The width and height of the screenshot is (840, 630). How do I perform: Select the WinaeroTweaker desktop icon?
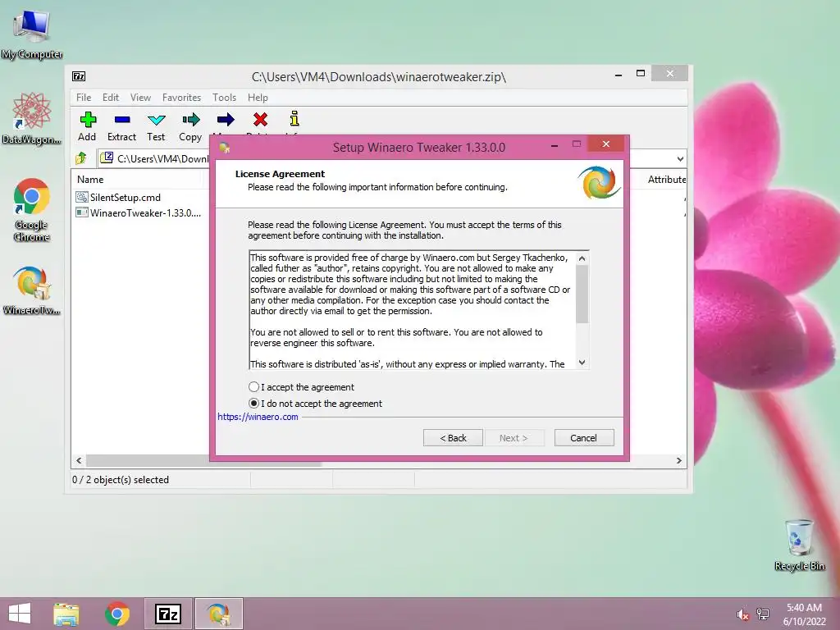coord(32,290)
